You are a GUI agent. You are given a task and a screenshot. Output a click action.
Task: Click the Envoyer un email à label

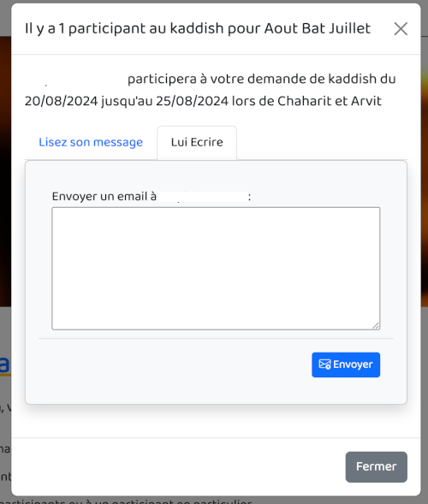pos(104,197)
